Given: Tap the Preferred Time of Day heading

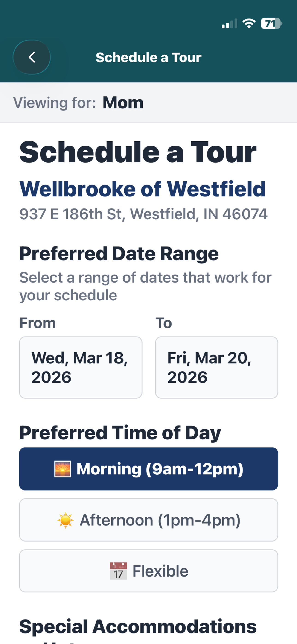Looking at the screenshot, I should (x=120, y=433).
